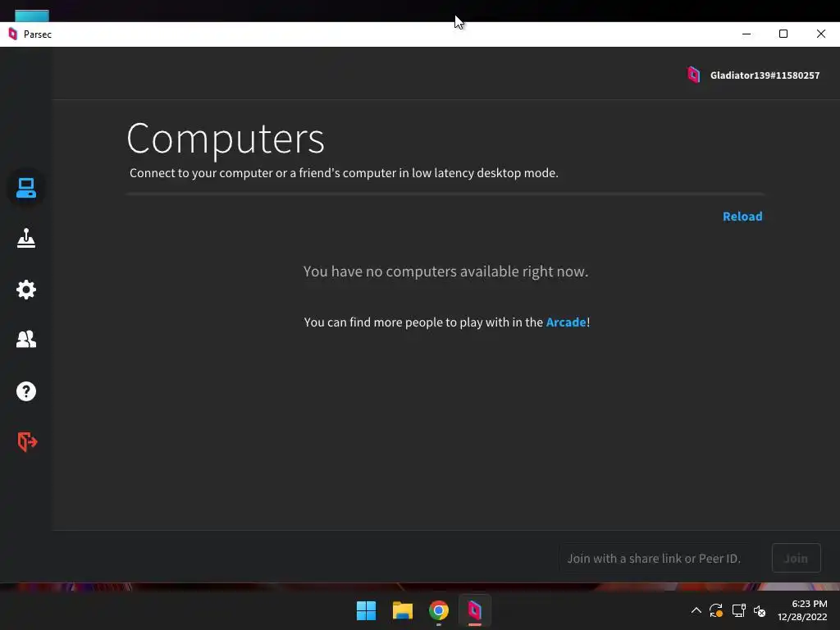The image size is (840, 630).
Task: Follow the Arcade link
Action: [x=566, y=322]
